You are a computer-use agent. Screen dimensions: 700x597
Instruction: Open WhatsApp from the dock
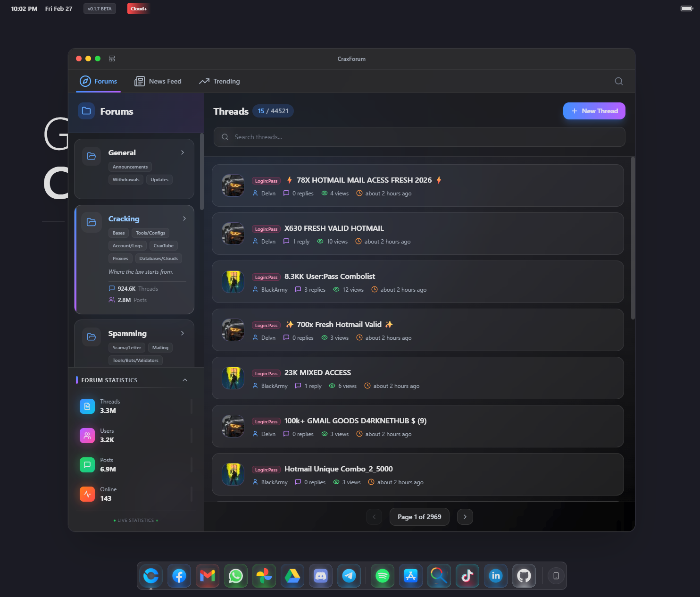pyautogui.click(x=236, y=576)
